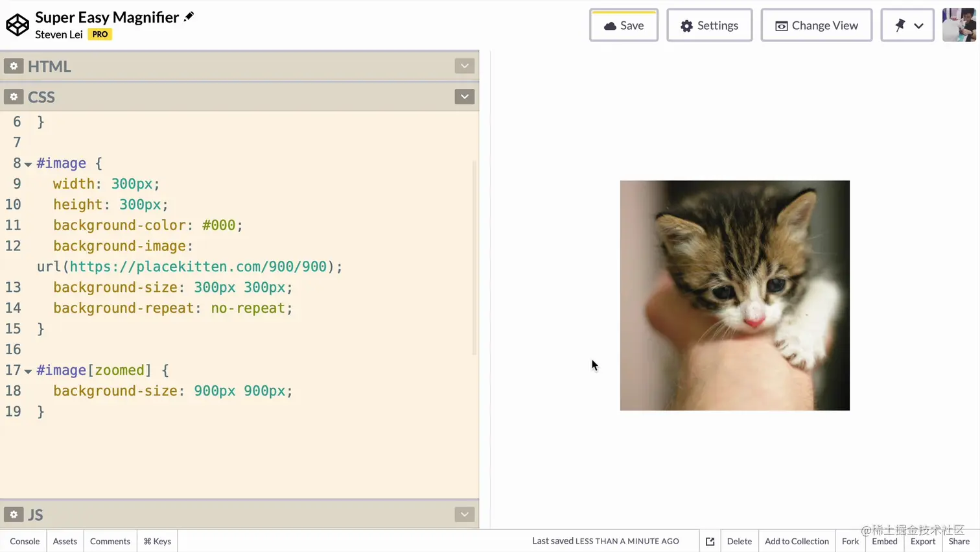Open HTML panel settings gear
The height and width of the screenshot is (552, 980).
[x=14, y=66]
